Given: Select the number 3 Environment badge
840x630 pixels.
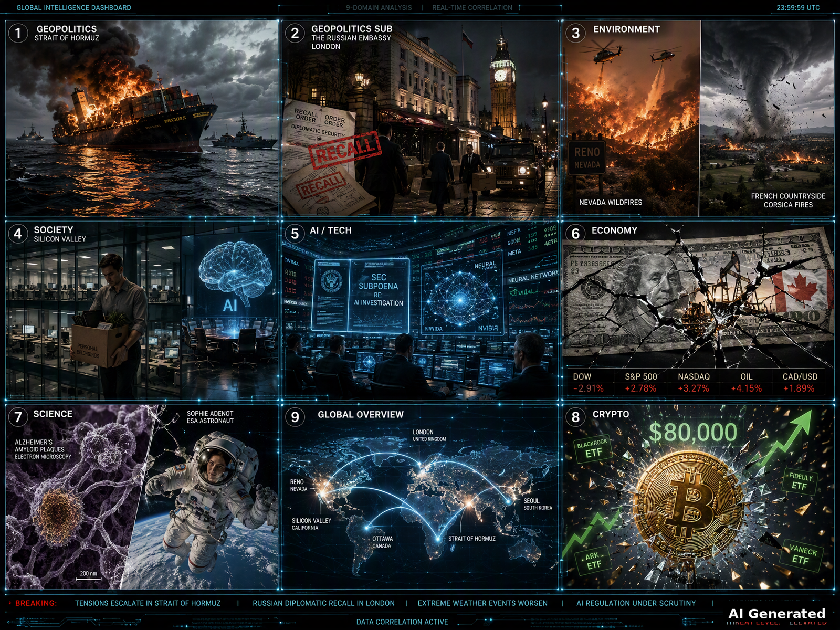Looking at the screenshot, I should click(x=576, y=33).
